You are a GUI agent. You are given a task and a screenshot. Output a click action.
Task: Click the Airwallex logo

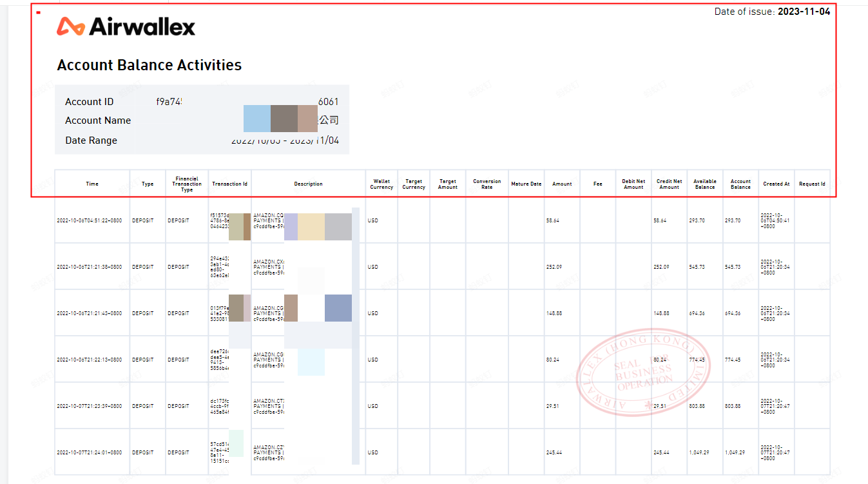point(126,26)
